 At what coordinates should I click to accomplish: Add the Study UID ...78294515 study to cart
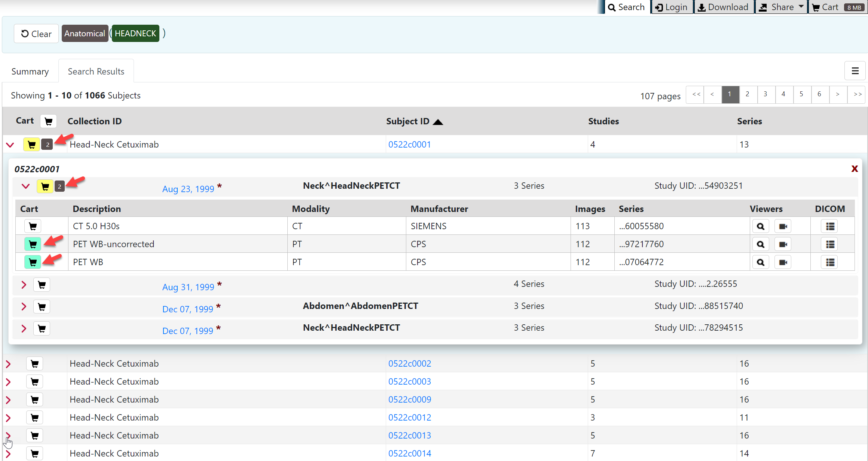pos(42,328)
